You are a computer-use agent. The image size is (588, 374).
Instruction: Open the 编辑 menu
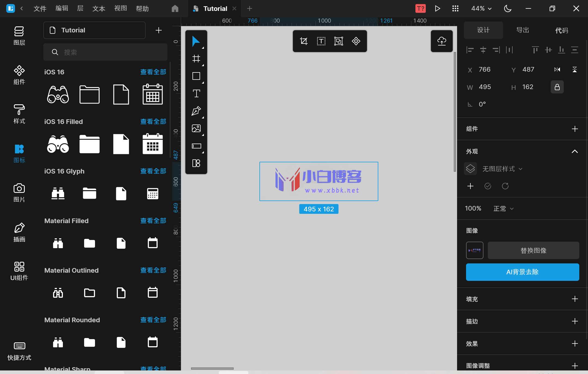[62, 8]
